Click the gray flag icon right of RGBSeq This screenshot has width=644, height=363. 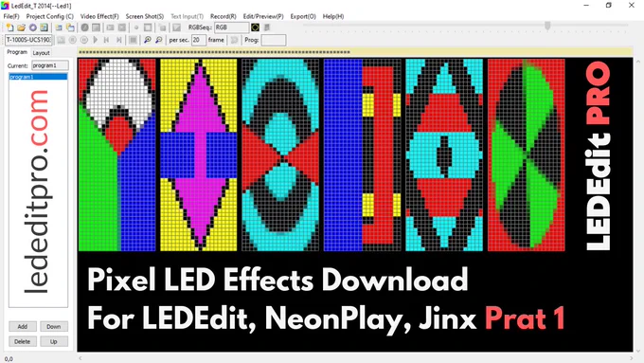click(x=267, y=27)
